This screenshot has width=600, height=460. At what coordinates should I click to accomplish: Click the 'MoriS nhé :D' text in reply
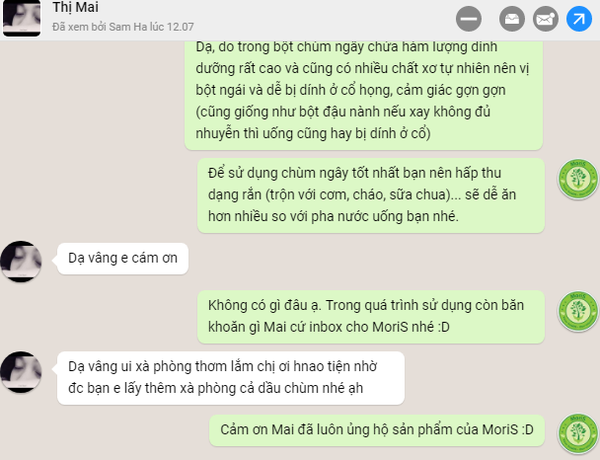coord(411,327)
